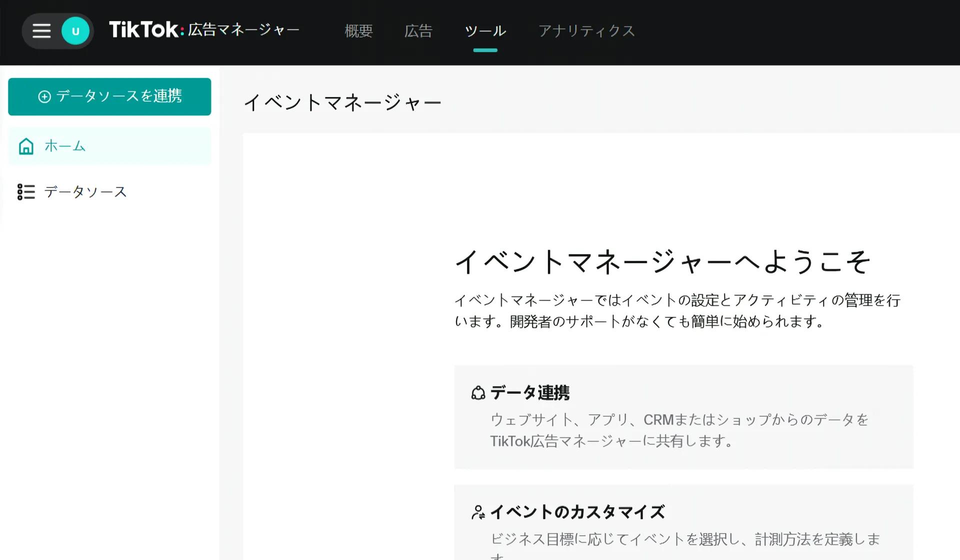The height and width of the screenshot is (560, 960).
Task: Click the teal user avatar icon
Action: coord(75,31)
